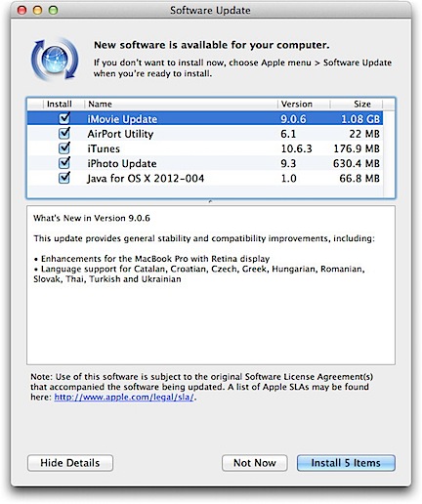This screenshot has height=504, width=422.
Task: Click the Retina display enhancements bullet
Action: pos(151,259)
